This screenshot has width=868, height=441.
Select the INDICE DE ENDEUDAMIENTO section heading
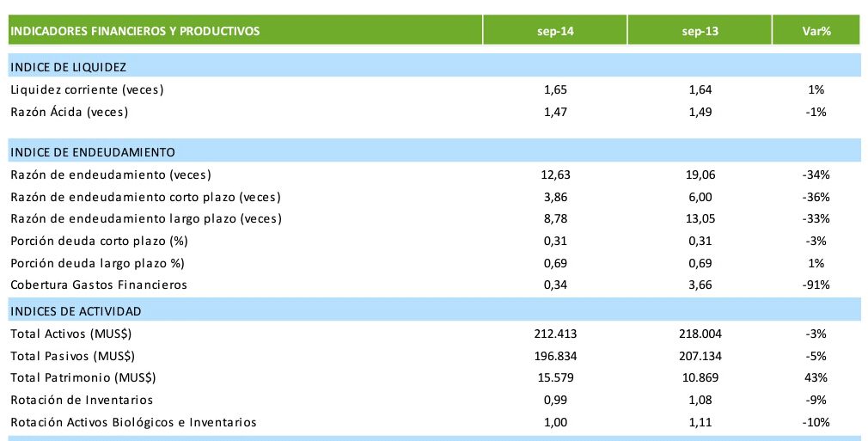point(93,152)
